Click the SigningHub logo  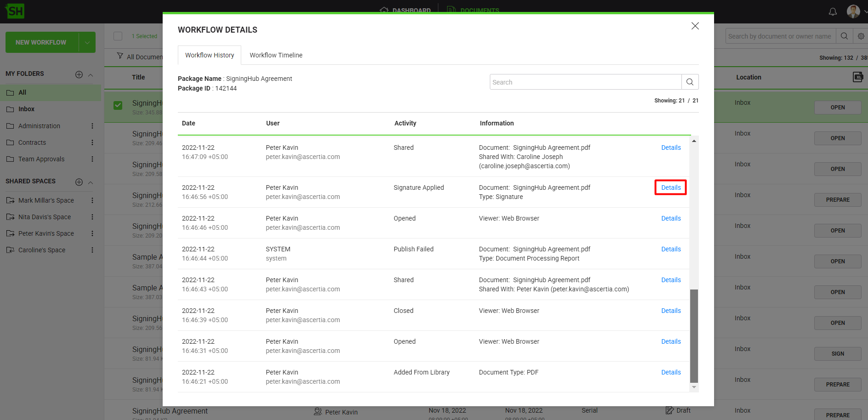(15, 11)
